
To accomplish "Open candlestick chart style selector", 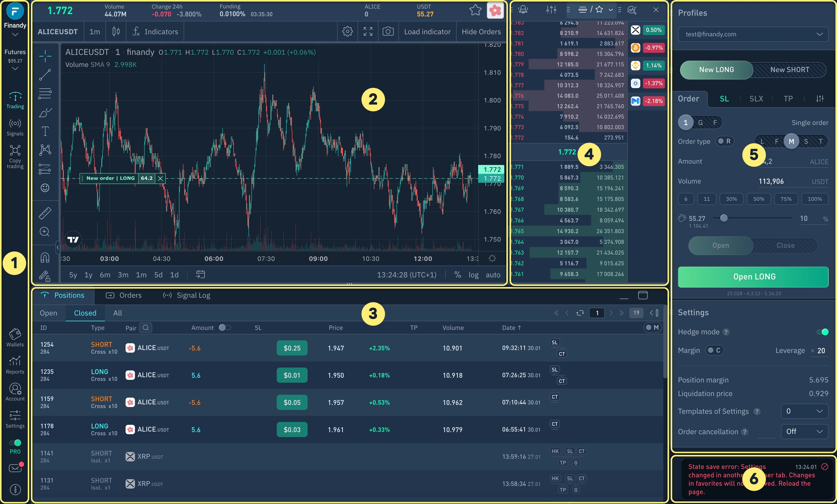I will point(116,32).
